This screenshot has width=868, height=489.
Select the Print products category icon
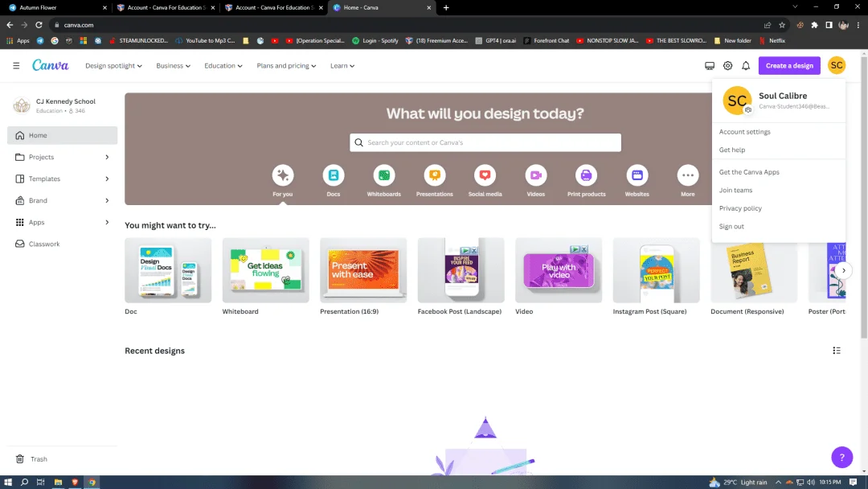point(586,175)
